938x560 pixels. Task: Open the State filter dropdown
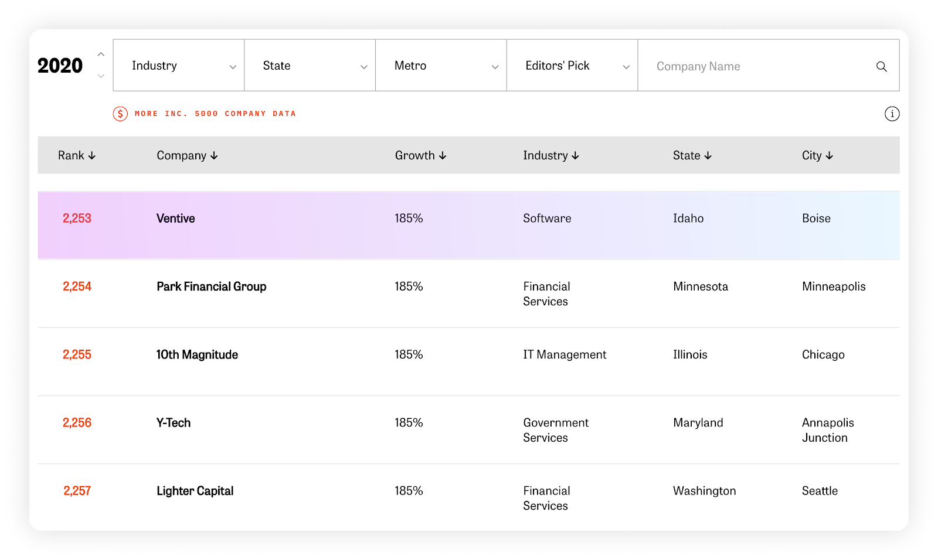pyautogui.click(x=310, y=66)
